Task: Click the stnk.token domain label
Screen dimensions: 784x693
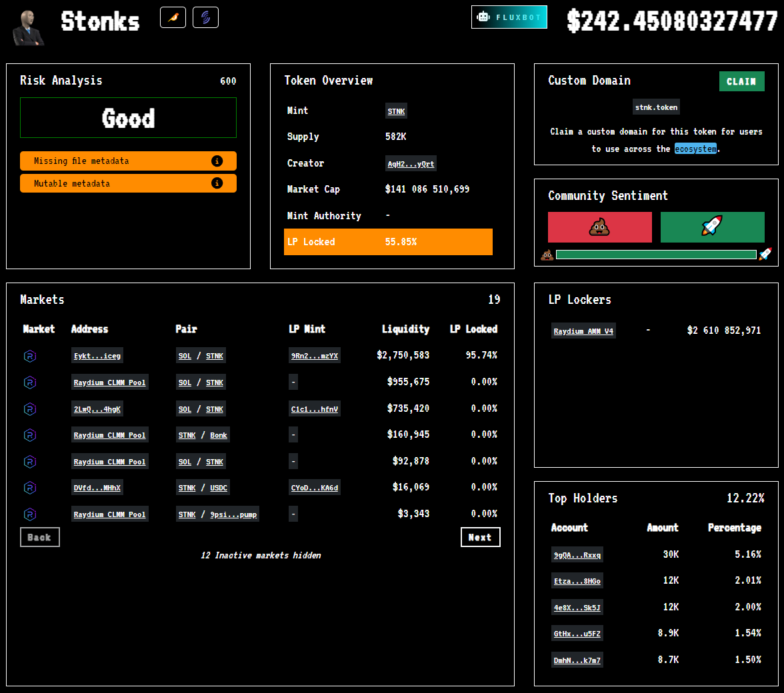Action: (x=656, y=107)
